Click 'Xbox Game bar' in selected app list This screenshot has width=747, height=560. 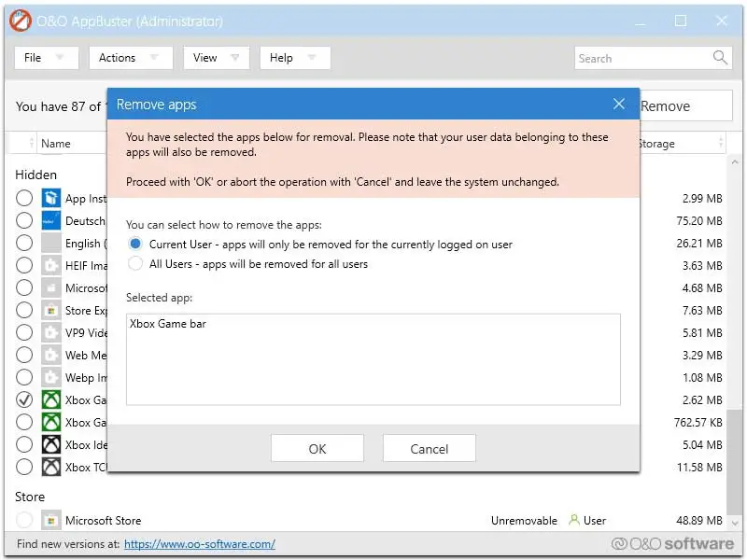coord(168,324)
